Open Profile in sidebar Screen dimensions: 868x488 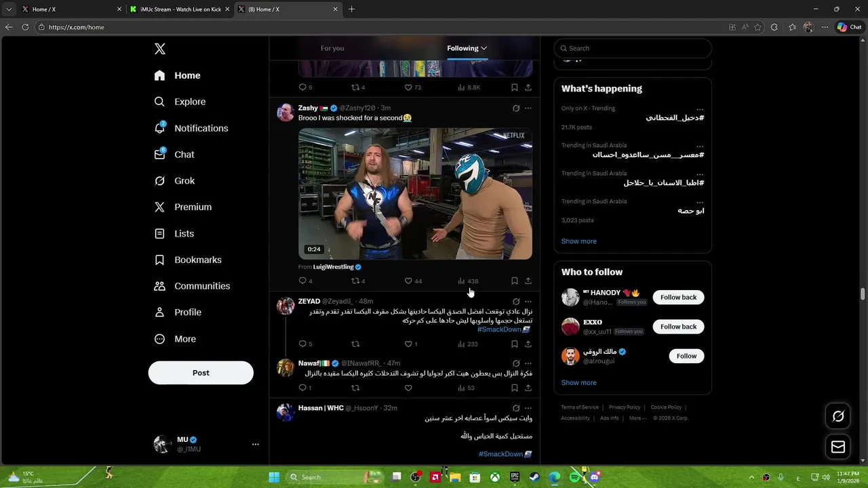[178, 312]
